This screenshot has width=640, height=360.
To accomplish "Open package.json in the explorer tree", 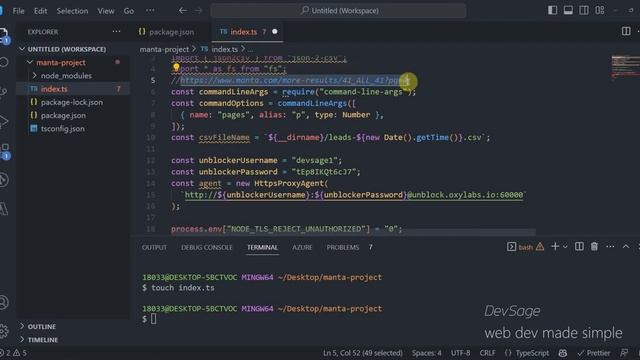I will pyautogui.click(x=73, y=115).
